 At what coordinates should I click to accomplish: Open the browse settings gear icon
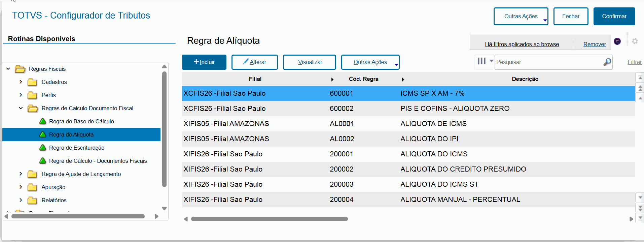(x=635, y=41)
